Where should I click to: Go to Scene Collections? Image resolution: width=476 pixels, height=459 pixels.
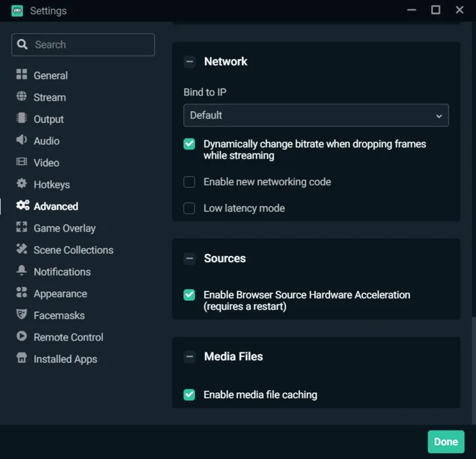[x=73, y=250]
